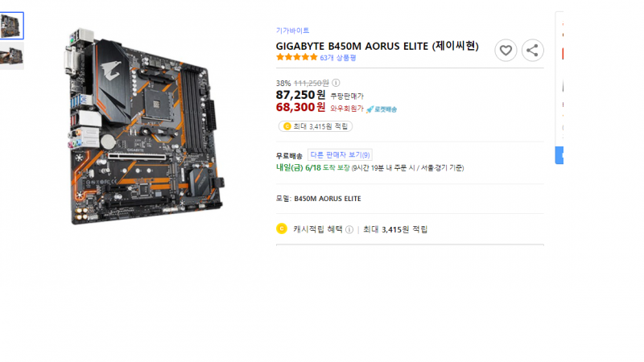This screenshot has width=644, height=362.
Task: Click the GIGABYTE B450M AORUS ELITE title
Action: click(x=378, y=46)
